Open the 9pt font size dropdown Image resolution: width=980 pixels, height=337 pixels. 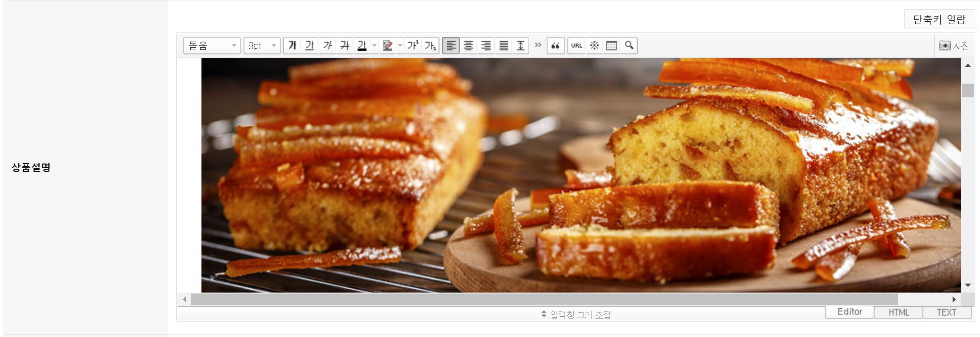point(262,45)
